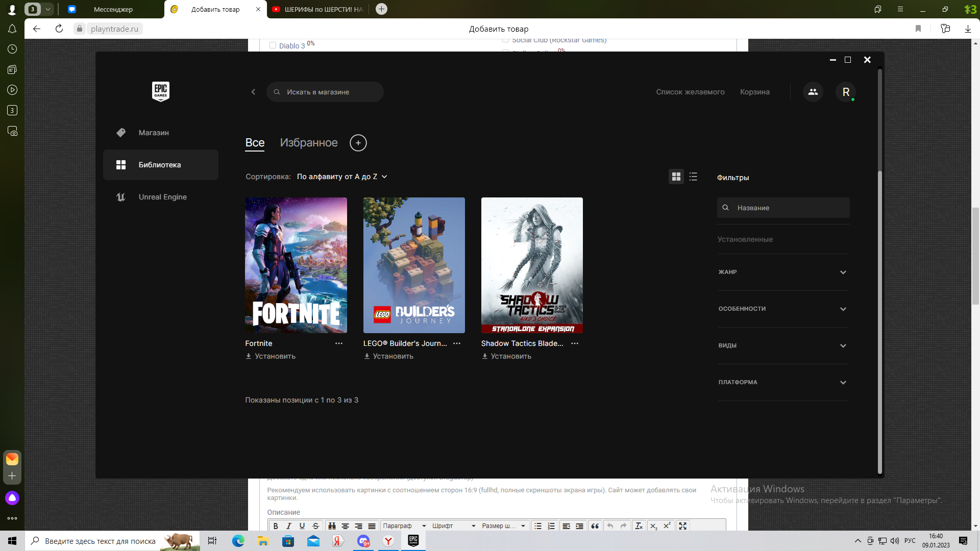The height and width of the screenshot is (551, 980).
Task: Open browser downloads
Action: 968,29
